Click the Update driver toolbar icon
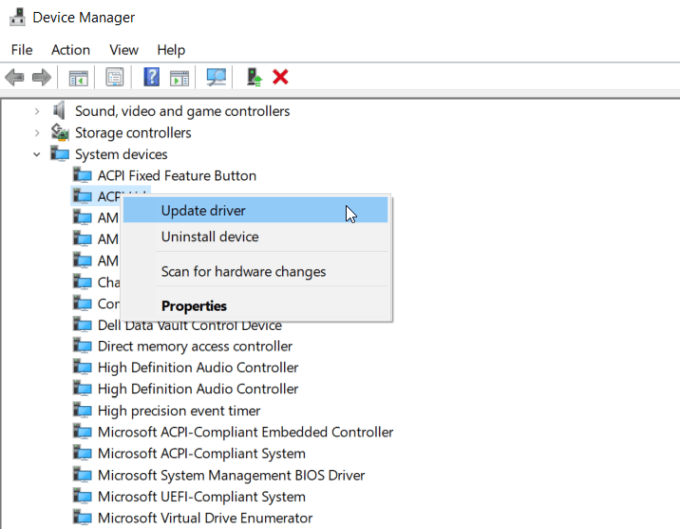680x529 pixels. tap(254, 77)
